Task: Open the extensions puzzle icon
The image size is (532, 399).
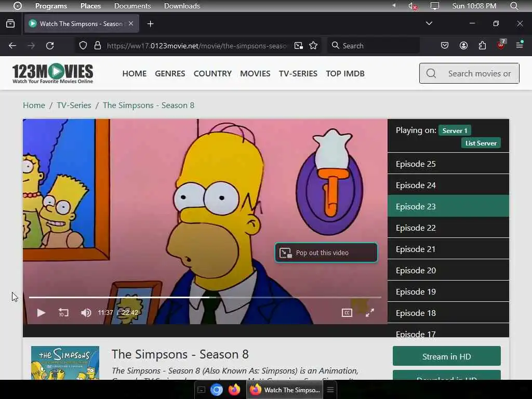Action: tap(482, 46)
